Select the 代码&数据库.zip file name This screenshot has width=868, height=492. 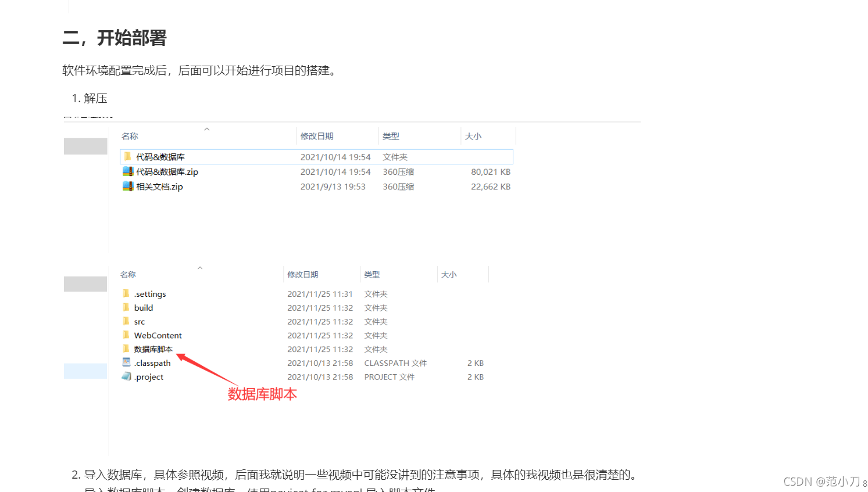pos(167,172)
